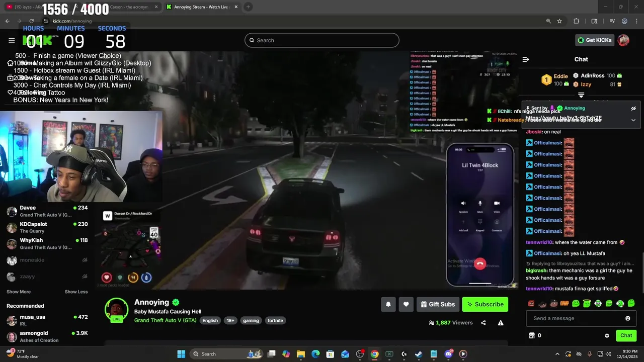644x362 pixels.
Task: Open chat settings gear icon
Action: (607, 335)
